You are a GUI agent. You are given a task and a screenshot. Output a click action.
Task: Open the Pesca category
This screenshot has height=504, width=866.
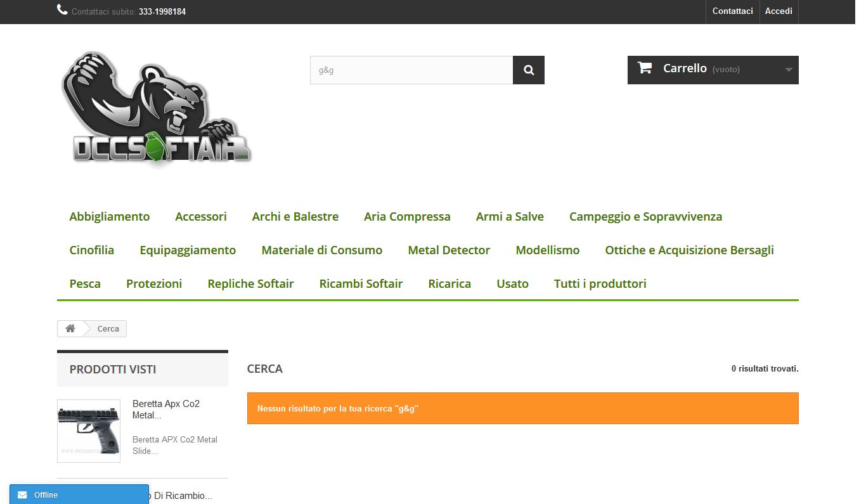tap(85, 283)
